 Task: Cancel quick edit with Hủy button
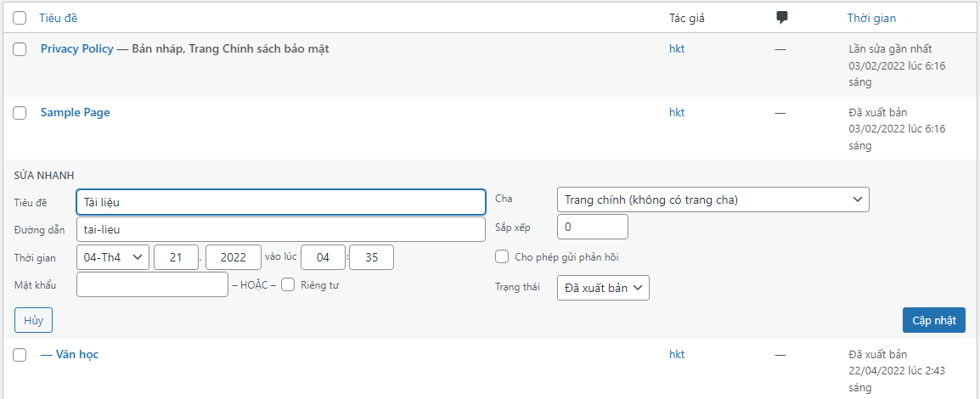pos(34,320)
